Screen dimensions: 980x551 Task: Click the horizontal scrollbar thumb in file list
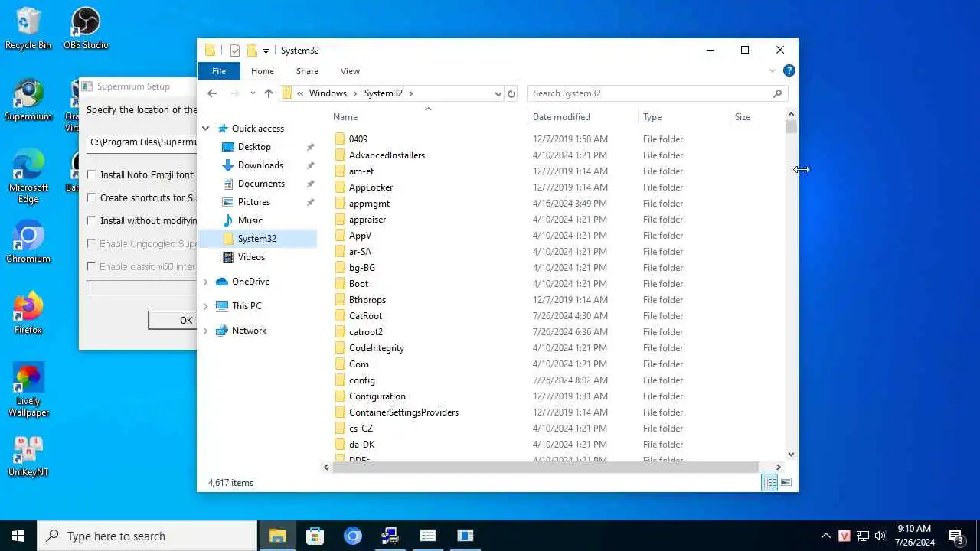[546, 467]
